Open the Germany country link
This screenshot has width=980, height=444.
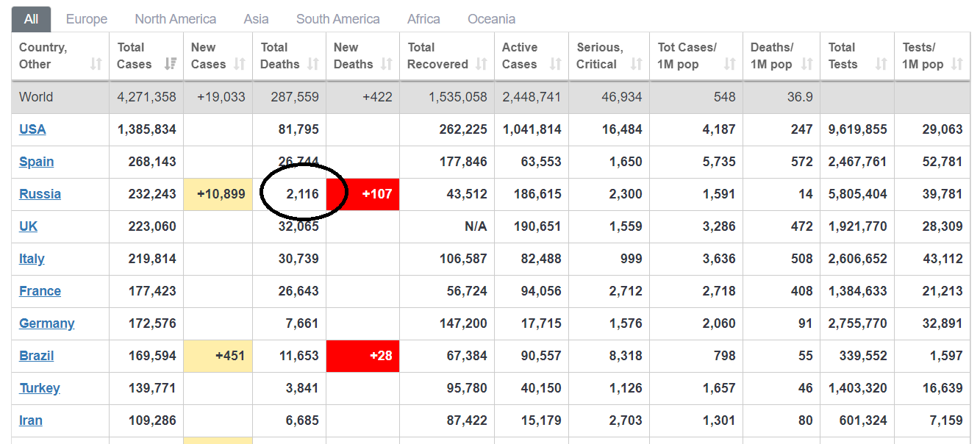pos(47,323)
